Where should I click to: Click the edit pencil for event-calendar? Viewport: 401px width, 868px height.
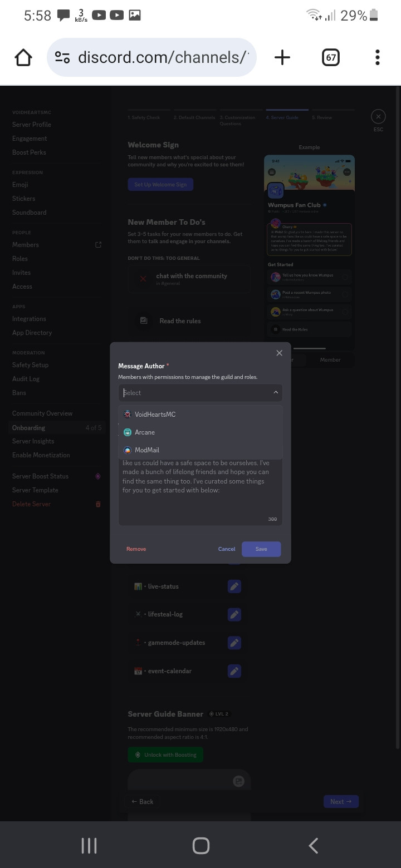point(234,671)
